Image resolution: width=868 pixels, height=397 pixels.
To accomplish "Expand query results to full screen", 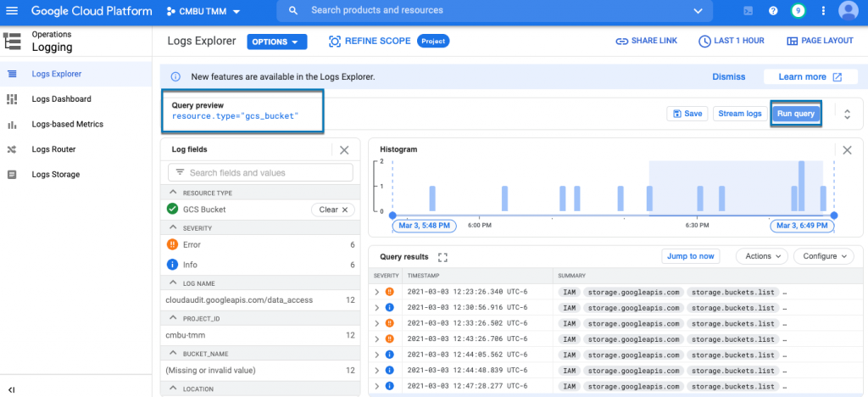I will point(442,257).
